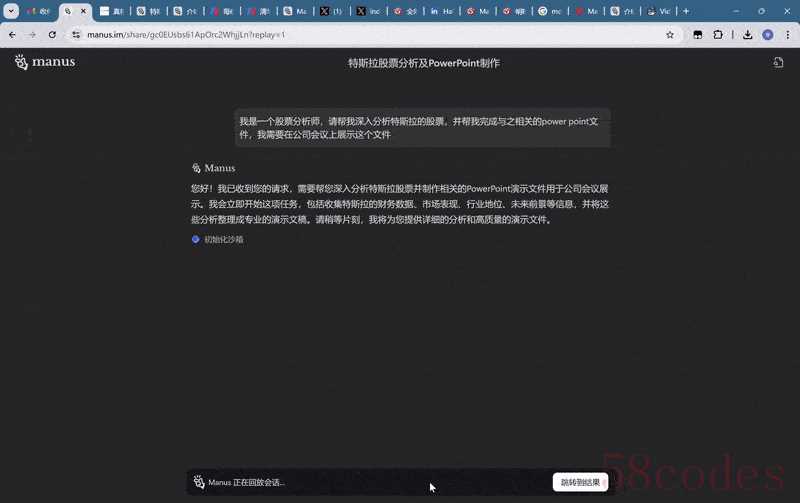
Task: Switch to the first tab in the strip
Action: (39, 11)
